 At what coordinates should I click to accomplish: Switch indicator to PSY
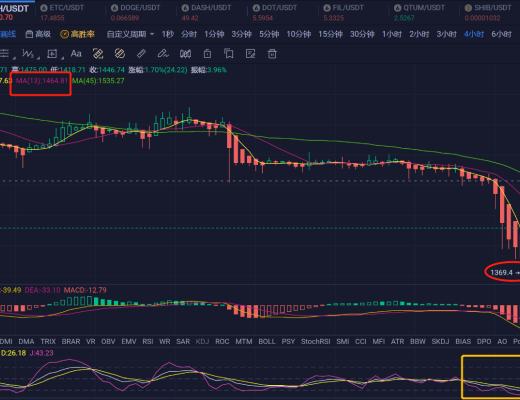288,342
